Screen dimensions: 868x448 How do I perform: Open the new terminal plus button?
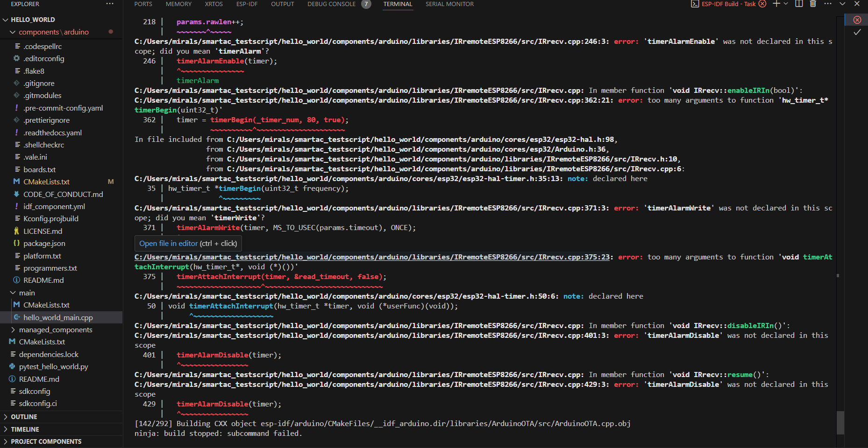[x=776, y=4]
